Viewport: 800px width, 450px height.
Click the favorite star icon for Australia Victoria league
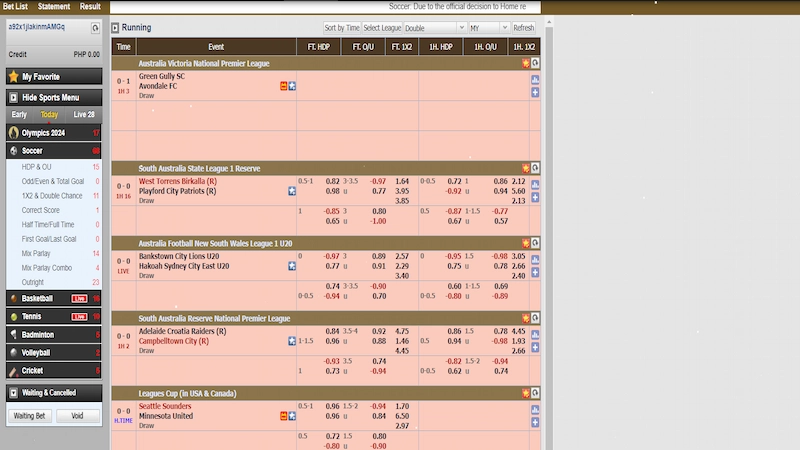pos(525,63)
